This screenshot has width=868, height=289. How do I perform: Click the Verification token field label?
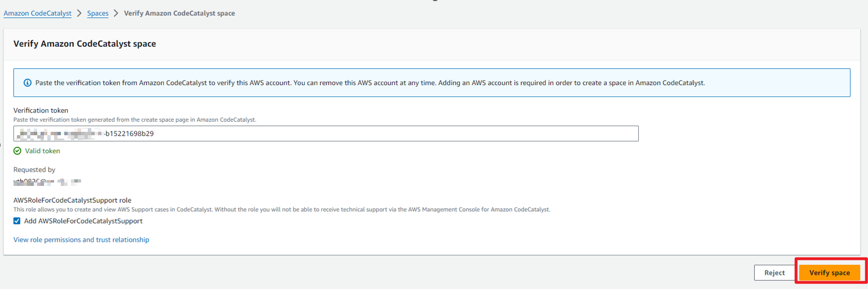(x=41, y=110)
